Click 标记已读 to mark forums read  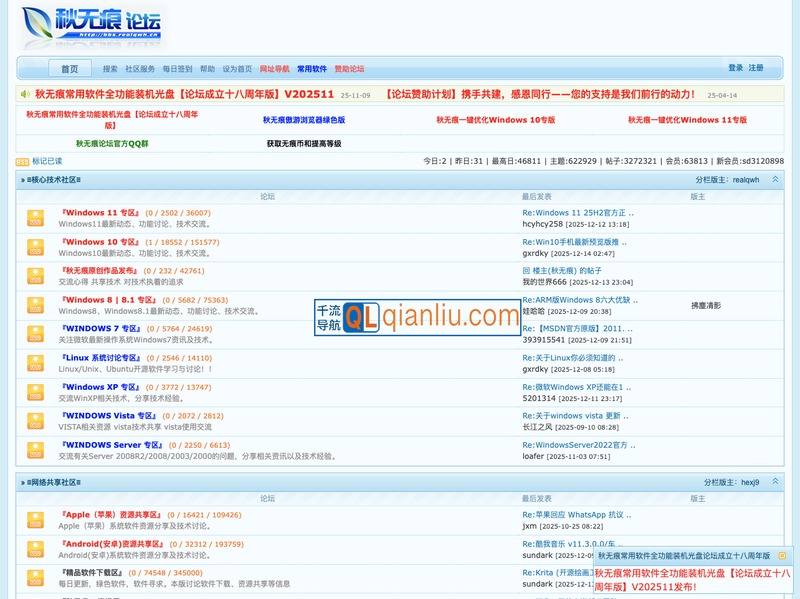click(x=47, y=161)
